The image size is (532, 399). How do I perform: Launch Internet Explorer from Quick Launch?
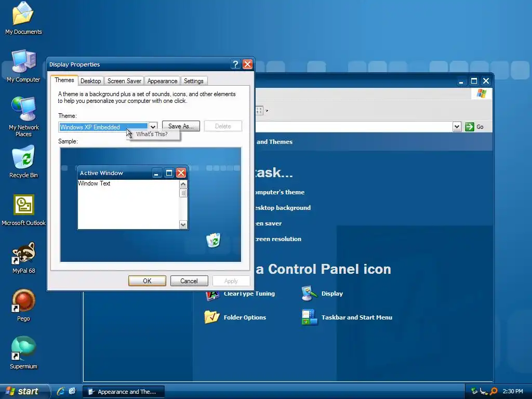coord(61,391)
